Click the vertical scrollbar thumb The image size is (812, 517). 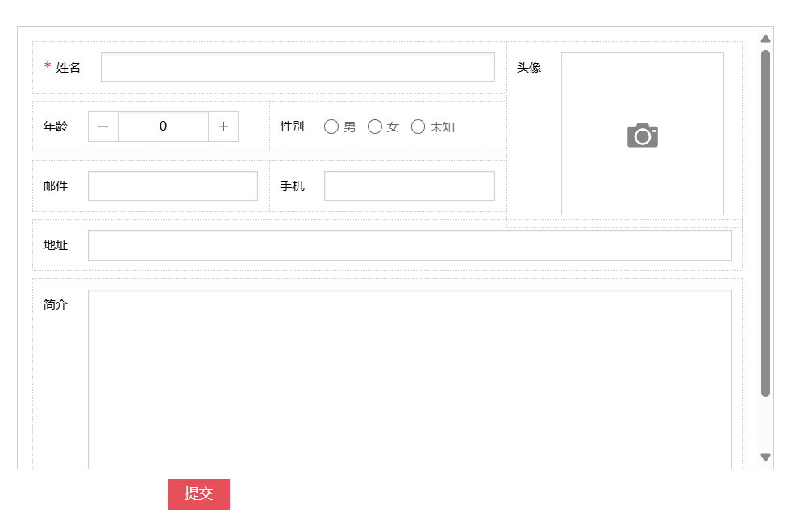[765, 223]
